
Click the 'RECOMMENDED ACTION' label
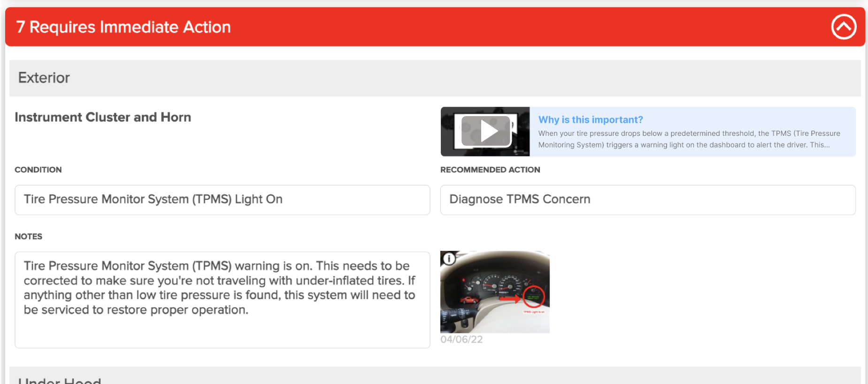pos(490,170)
